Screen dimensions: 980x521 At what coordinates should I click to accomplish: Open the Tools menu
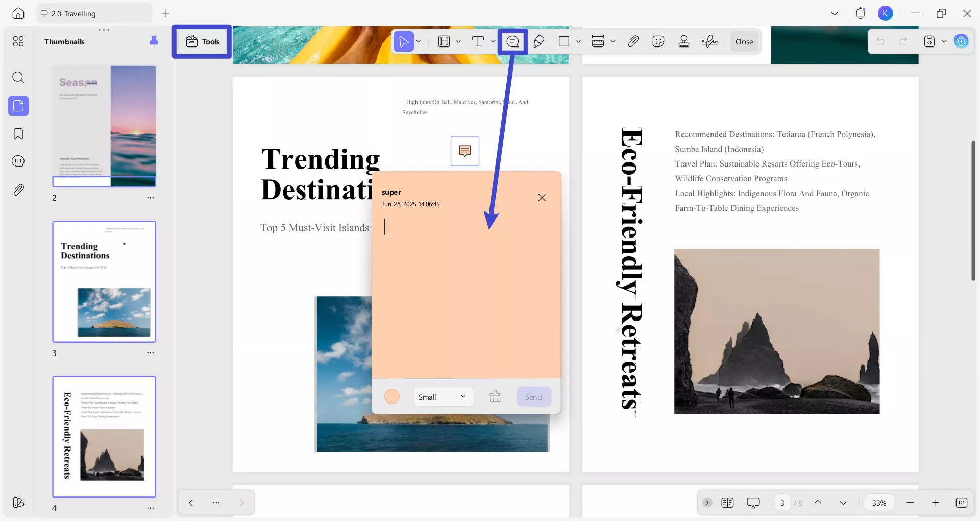(203, 41)
